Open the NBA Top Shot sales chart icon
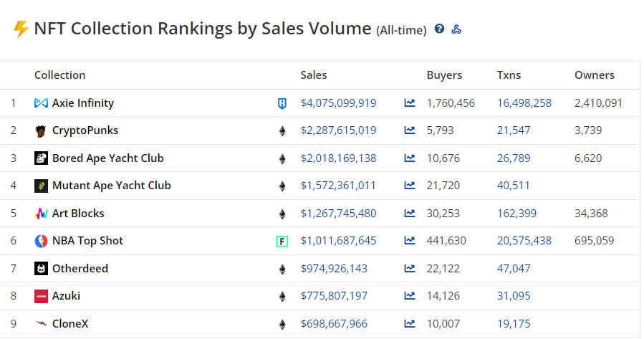Screen dimensions: 644x339 [x=410, y=240]
